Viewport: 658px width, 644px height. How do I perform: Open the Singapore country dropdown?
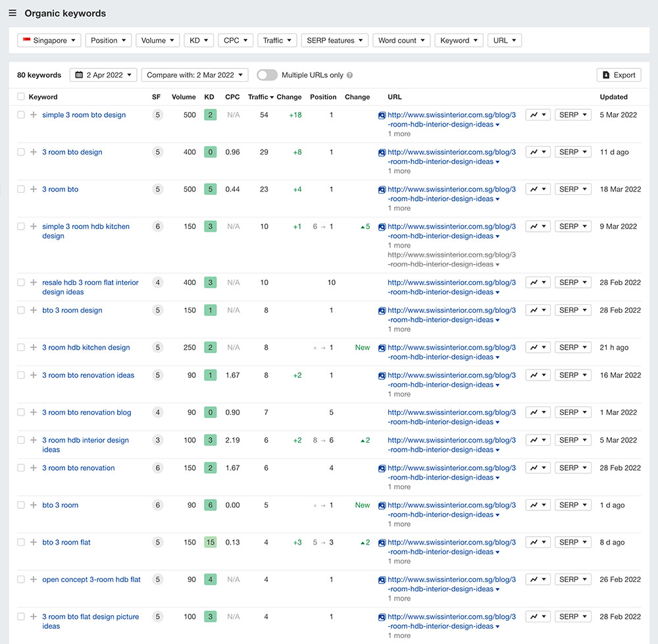49,40
